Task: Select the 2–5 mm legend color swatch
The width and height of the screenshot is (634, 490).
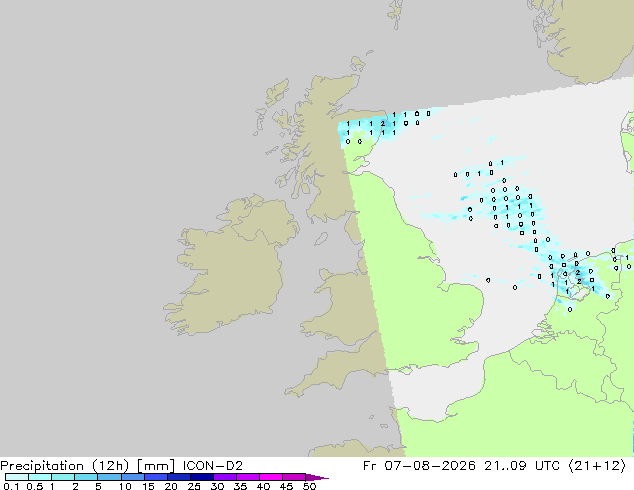Action: (x=86, y=477)
